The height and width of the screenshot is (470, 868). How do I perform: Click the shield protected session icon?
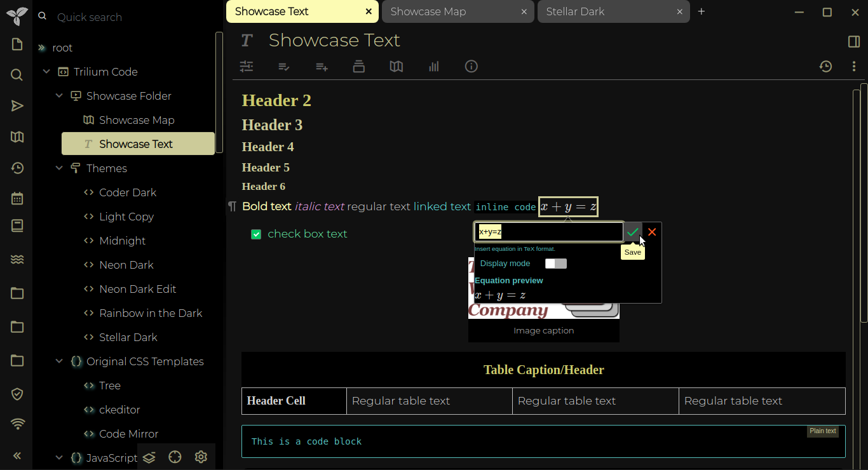coord(17,394)
